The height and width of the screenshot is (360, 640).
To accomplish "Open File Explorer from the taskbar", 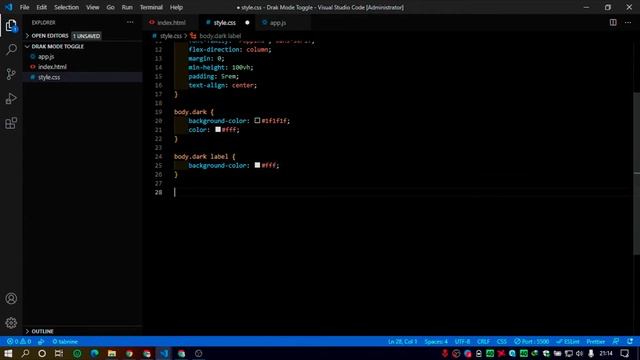I will coord(112,353).
